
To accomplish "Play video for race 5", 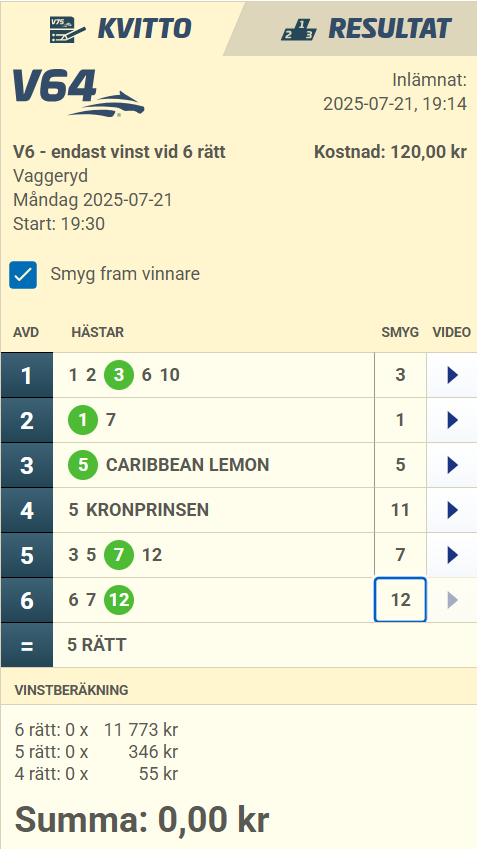I will (453, 555).
